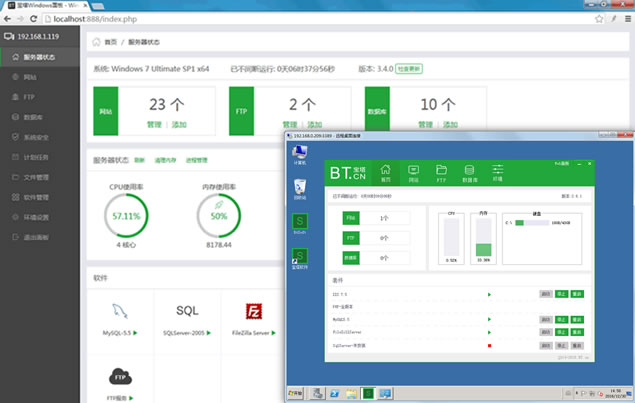The width and height of the screenshot is (635, 403).
Task: Select the 首页 home tab in the BT.CN panel
Action: click(x=386, y=173)
